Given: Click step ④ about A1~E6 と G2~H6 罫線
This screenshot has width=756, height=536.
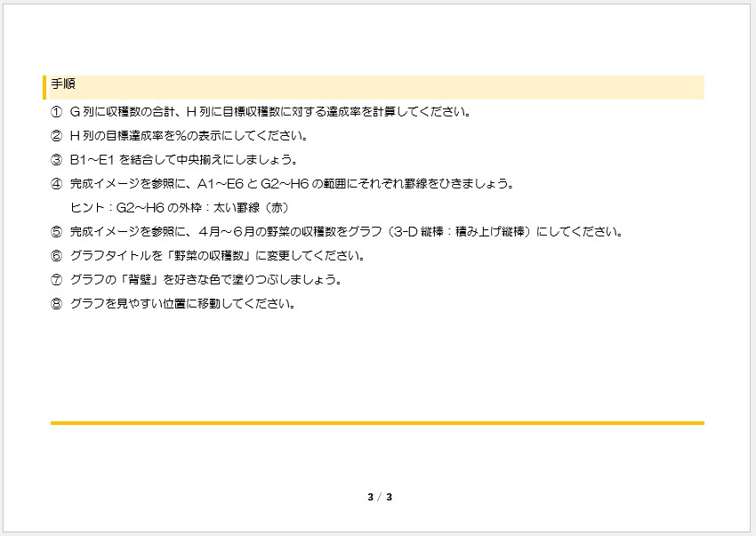Looking at the screenshot, I should (283, 184).
